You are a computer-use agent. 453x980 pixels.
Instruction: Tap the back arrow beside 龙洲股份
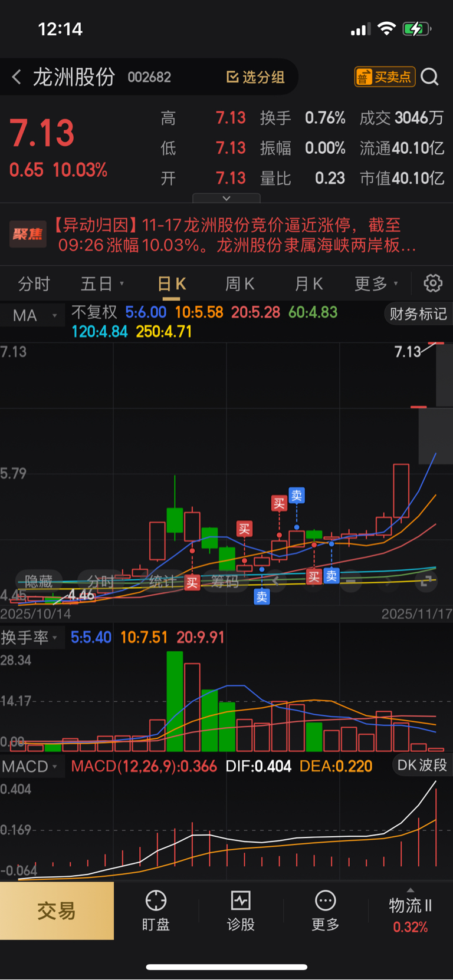17,77
